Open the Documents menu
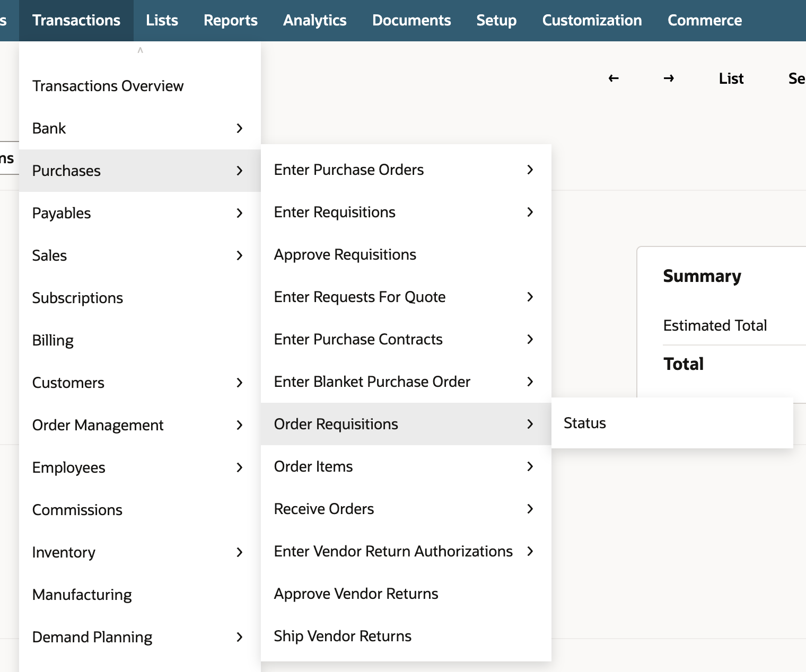Image resolution: width=806 pixels, height=672 pixels. click(x=411, y=20)
